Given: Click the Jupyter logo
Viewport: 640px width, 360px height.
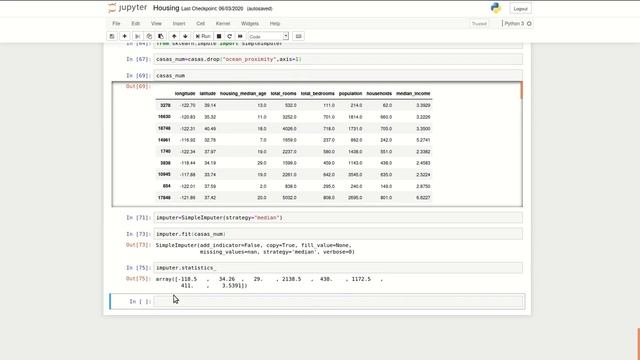Looking at the screenshot, I should tap(127, 8).
